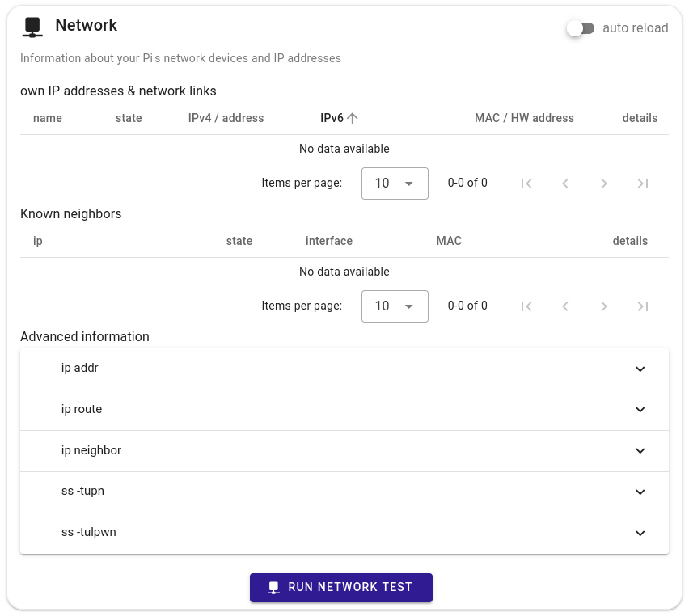The height and width of the screenshot is (616, 689).
Task: Go to previous page of IP addresses table
Action: pos(565,184)
